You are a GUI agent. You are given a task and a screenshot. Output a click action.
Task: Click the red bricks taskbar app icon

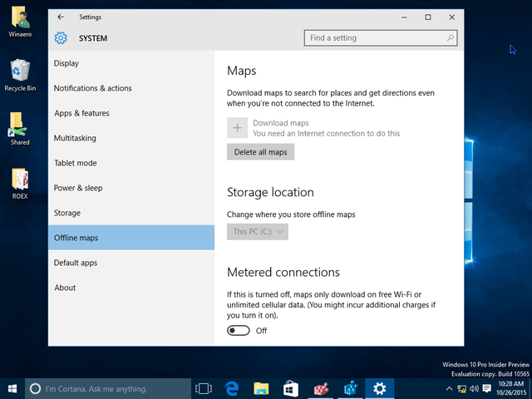tap(321, 389)
